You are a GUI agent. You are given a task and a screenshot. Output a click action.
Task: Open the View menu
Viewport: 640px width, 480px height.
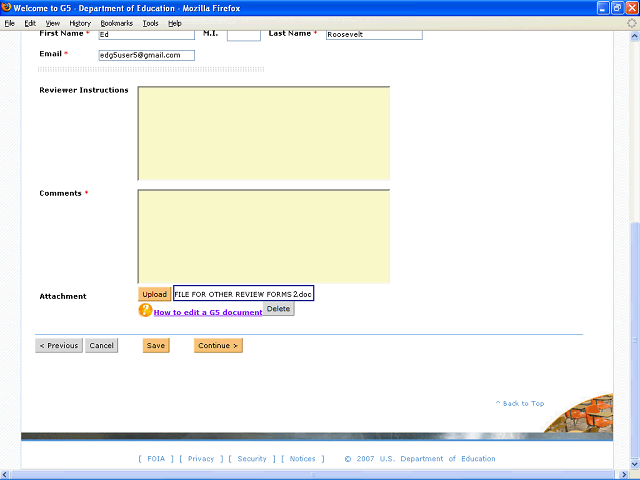pos(52,23)
